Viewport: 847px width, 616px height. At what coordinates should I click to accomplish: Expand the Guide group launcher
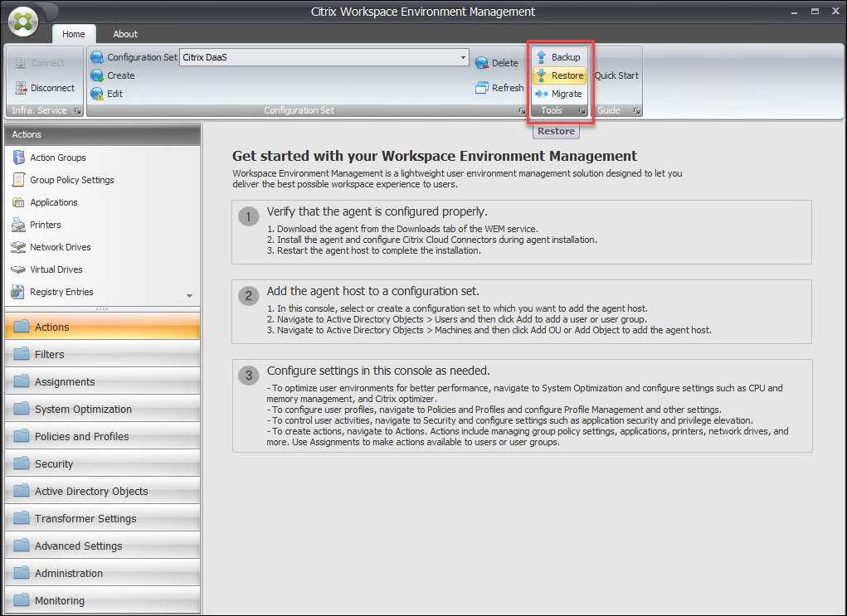[x=637, y=110]
